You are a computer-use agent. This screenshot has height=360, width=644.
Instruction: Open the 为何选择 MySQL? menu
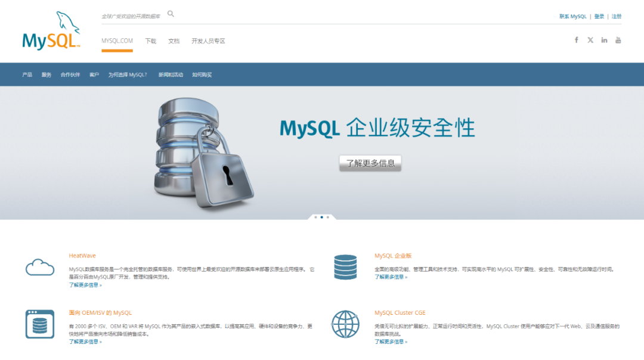tap(128, 75)
